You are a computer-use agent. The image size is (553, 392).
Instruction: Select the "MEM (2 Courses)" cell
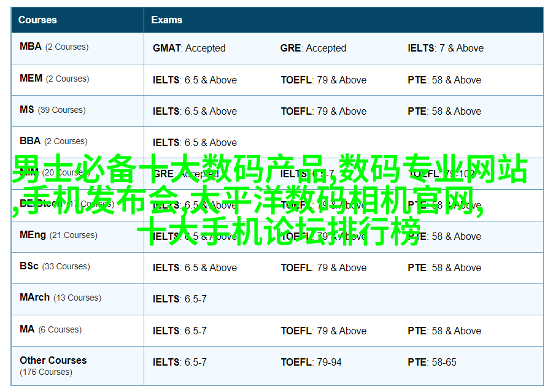[77, 80]
